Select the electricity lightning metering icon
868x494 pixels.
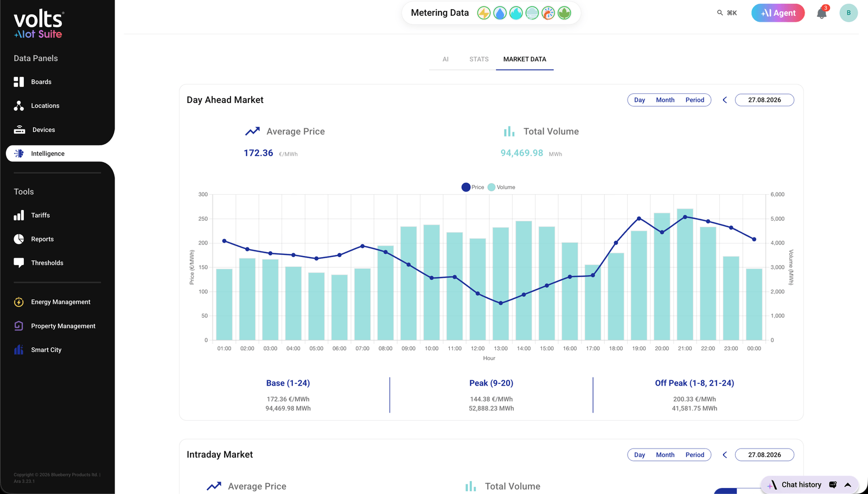pyautogui.click(x=484, y=13)
